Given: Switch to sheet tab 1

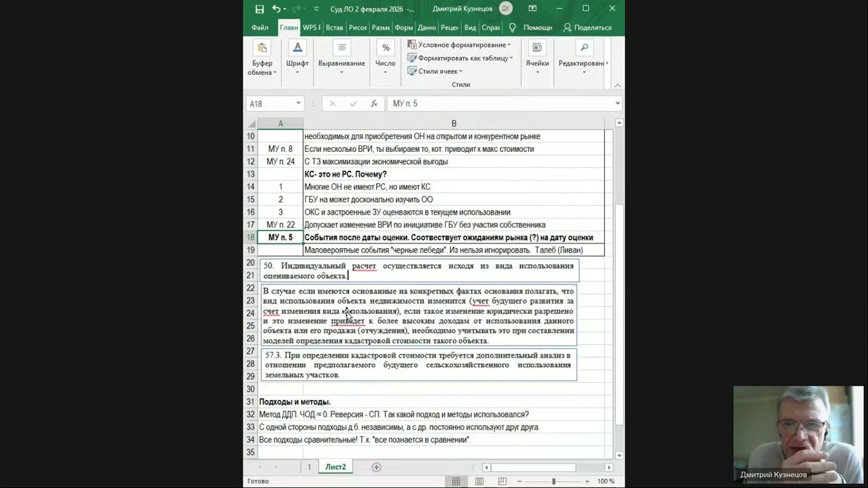Looking at the screenshot, I should point(309,467).
